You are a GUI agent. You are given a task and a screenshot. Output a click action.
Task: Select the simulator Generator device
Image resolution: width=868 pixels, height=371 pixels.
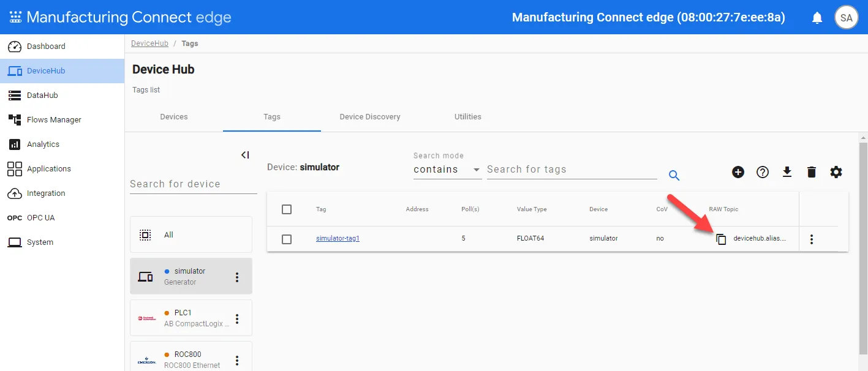(191, 276)
